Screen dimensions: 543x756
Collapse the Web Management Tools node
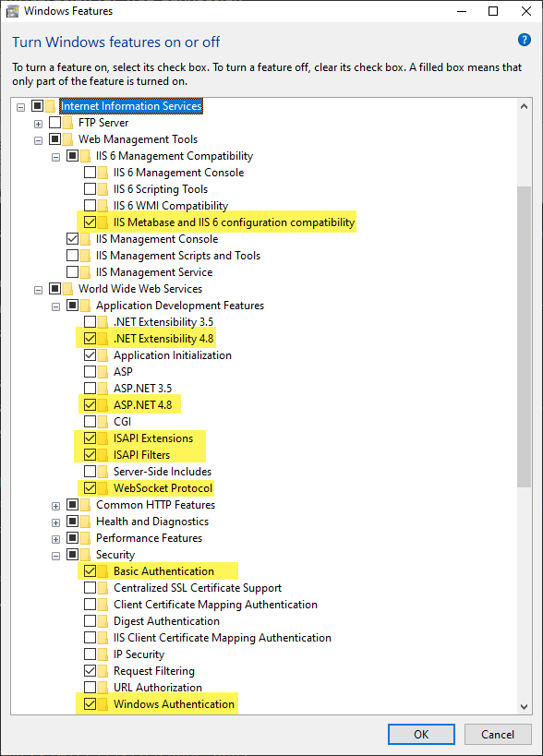(38, 140)
